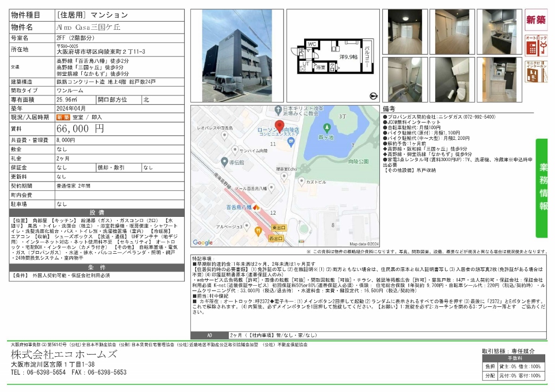Click the 手数料 table header
The image size is (555, 392).
point(515,358)
